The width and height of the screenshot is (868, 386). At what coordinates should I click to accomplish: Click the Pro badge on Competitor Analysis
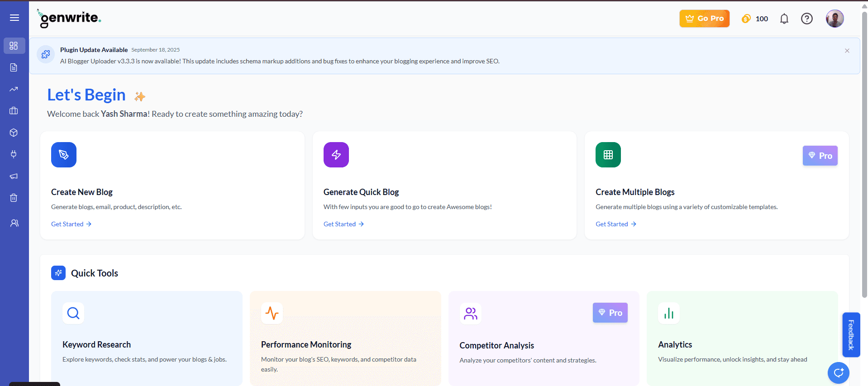pyautogui.click(x=610, y=313)
